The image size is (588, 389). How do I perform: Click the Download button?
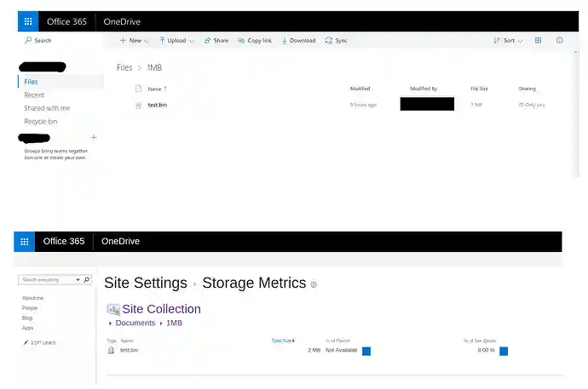click(299, 41)
